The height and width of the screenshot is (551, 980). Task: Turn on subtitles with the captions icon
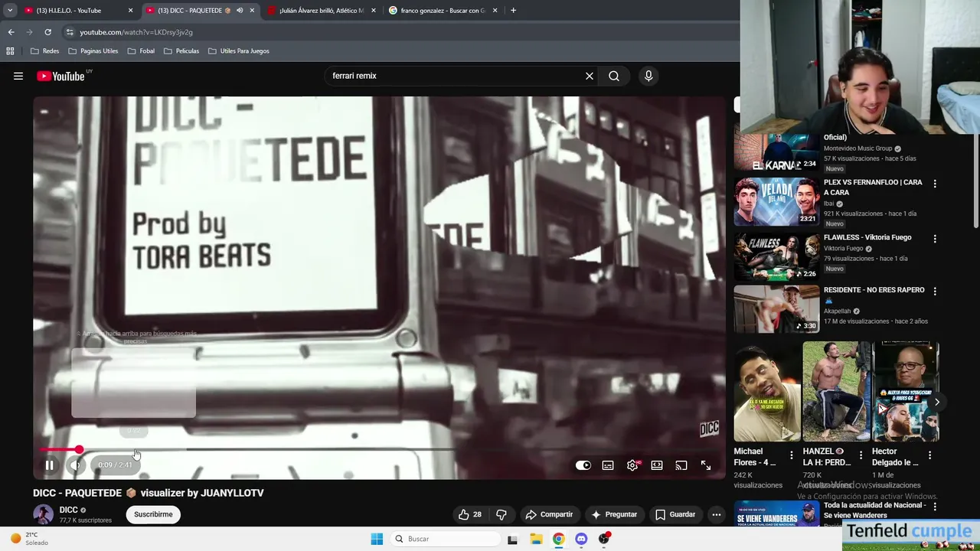608,465
